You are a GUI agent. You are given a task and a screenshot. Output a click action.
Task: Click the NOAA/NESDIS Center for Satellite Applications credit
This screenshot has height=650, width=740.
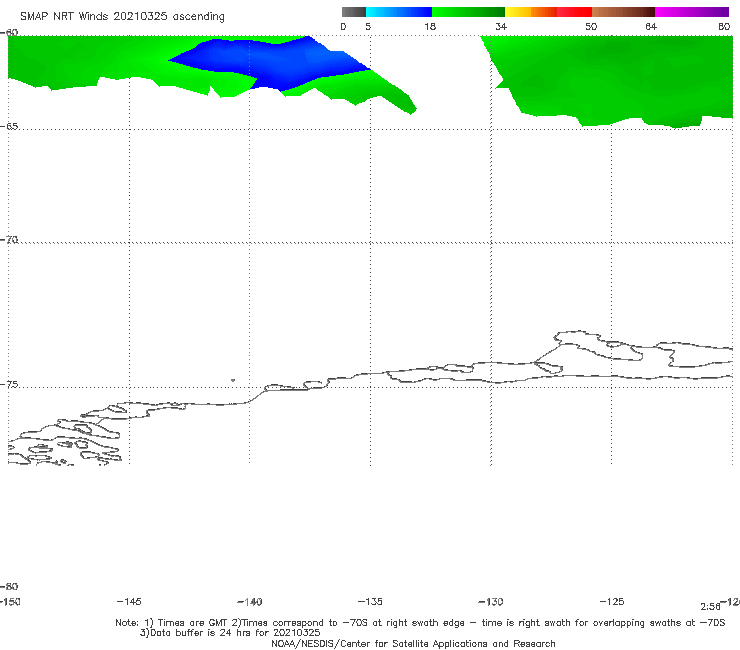413,643
